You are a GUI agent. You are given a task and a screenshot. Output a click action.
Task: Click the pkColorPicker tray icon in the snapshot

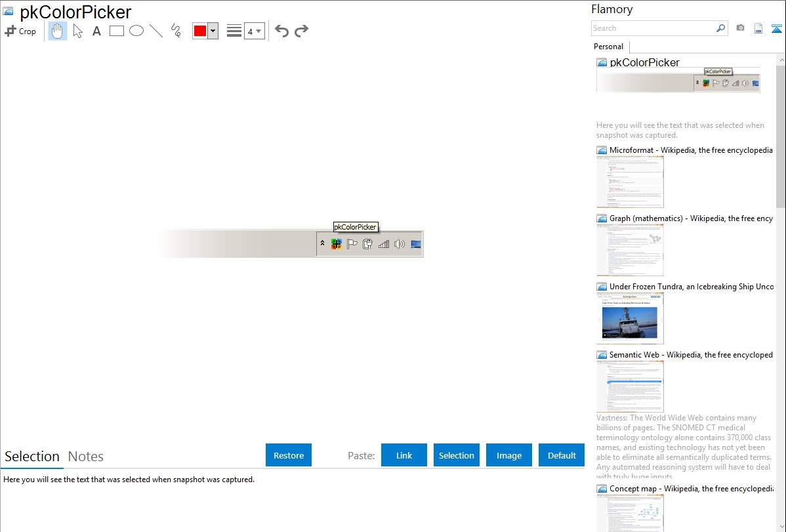337,244
